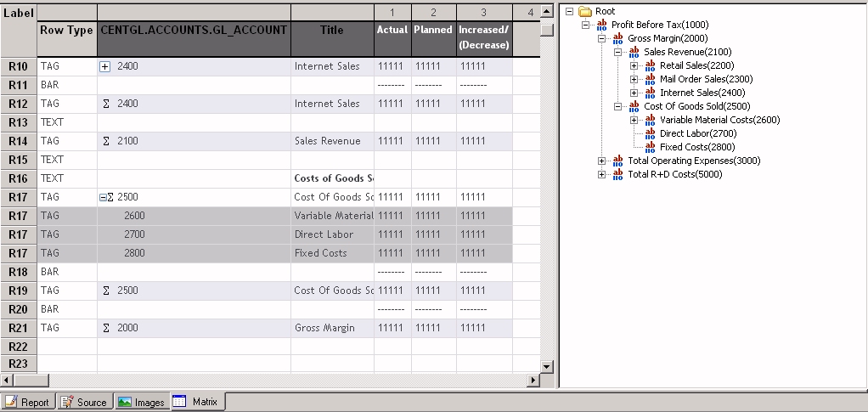Click the horizontal scrollbar left arrow
868x412 pixels.
(x=6, y=381)
